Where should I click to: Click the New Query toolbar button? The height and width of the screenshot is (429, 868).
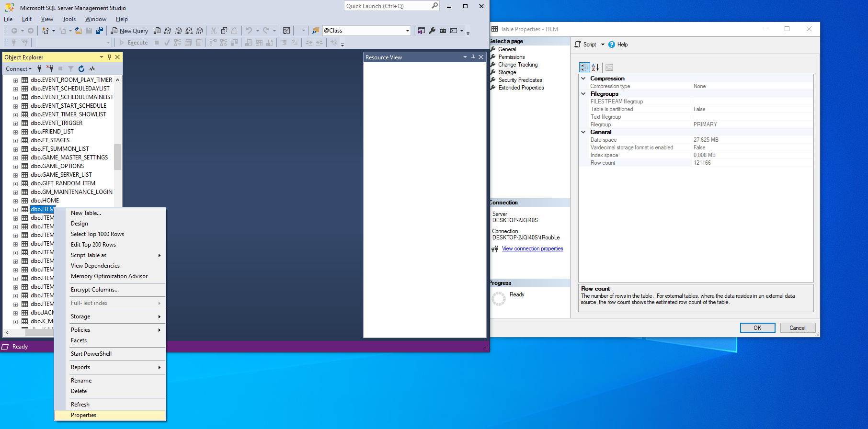(129, 31)
